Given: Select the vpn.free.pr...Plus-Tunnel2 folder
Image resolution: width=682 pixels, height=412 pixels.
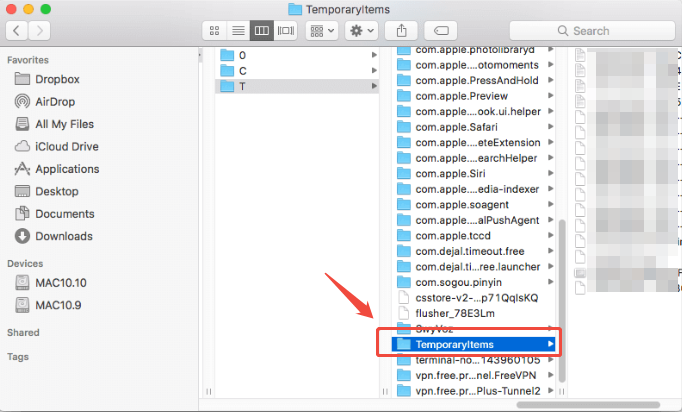Looking at the screenshot, I should point(474,391).
